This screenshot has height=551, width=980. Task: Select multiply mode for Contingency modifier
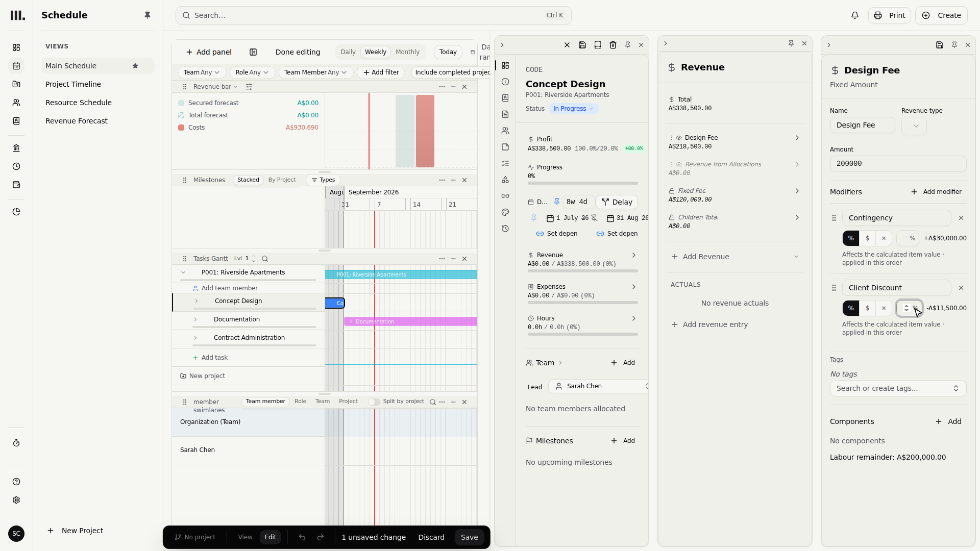coord(884,238)
